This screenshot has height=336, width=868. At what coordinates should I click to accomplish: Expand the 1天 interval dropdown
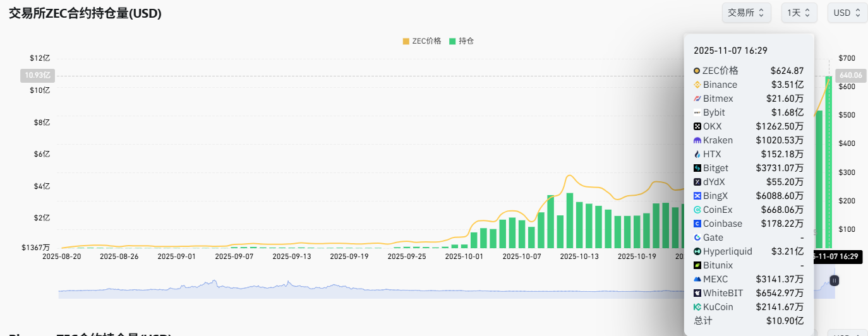click(799, 13)
